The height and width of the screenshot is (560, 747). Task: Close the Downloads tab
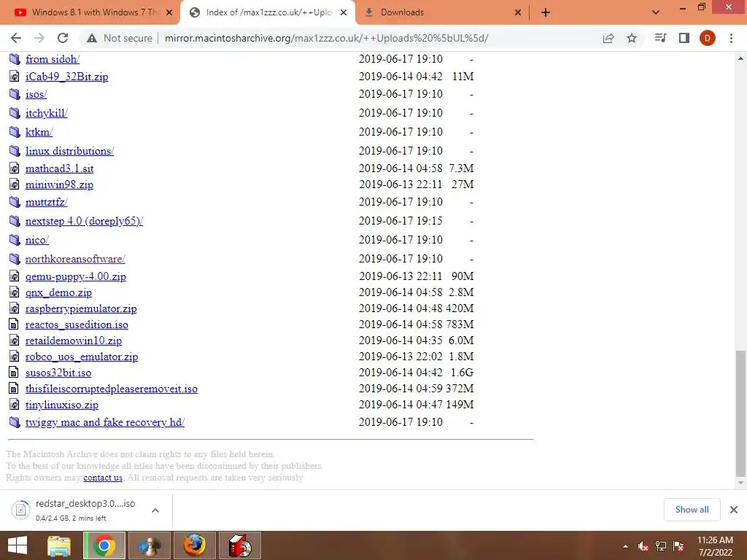518,12
